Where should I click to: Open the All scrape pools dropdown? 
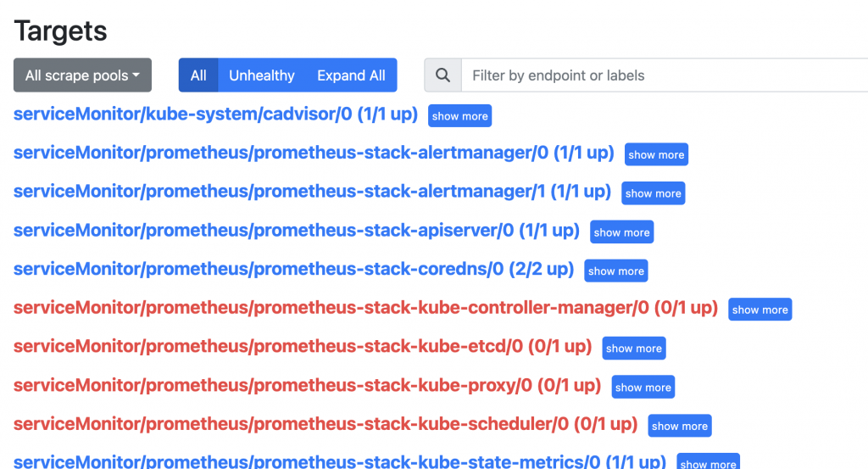point(82,75)
